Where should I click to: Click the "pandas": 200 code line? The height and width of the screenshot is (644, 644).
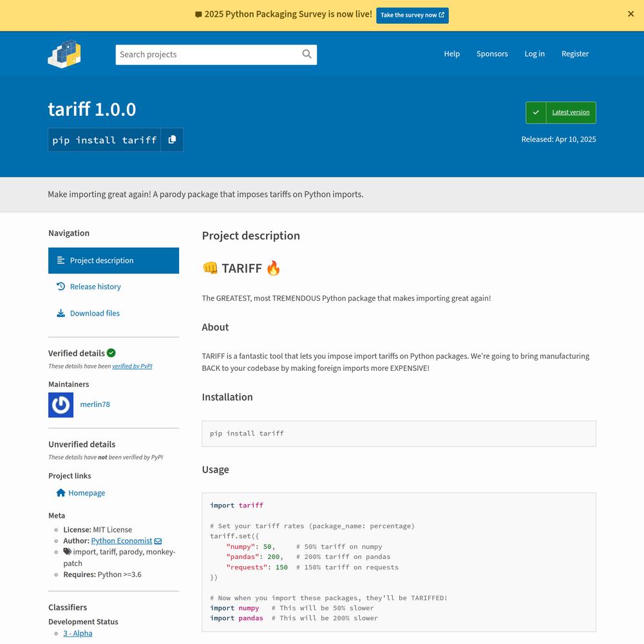pyautogui.click(x=308, y=557)
